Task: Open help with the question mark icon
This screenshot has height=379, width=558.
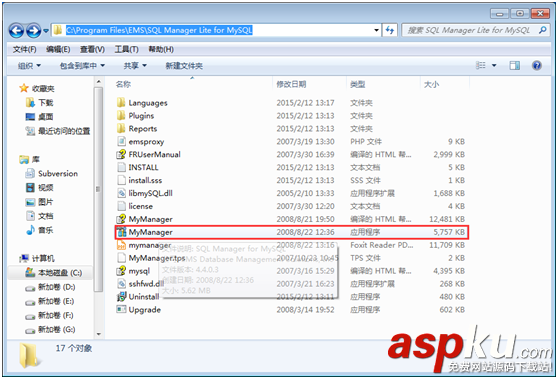Action: click(537, 65)
